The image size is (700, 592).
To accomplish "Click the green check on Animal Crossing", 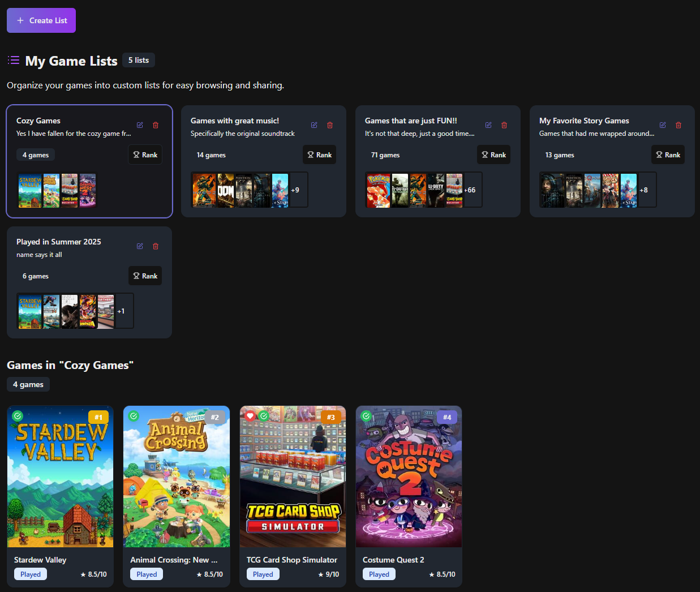I will coord(134,416).
